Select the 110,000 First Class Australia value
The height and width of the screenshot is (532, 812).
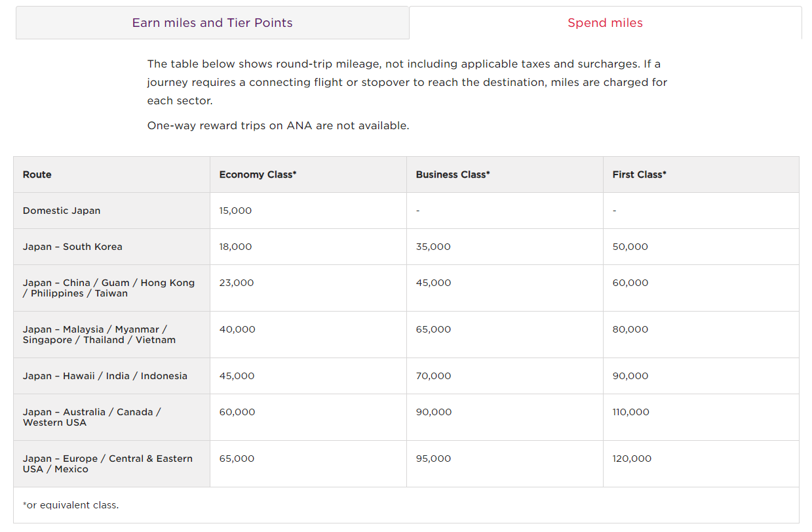[630, 412]
